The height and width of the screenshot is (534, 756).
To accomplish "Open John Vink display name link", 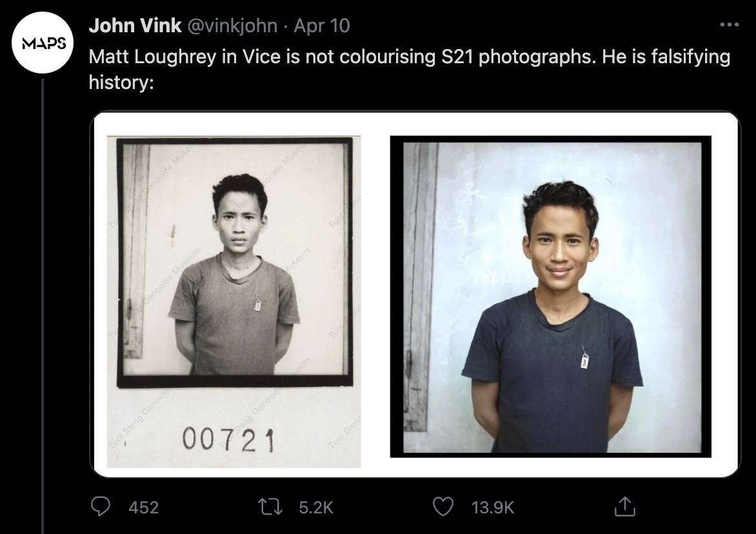I will [x=135, y=26].
